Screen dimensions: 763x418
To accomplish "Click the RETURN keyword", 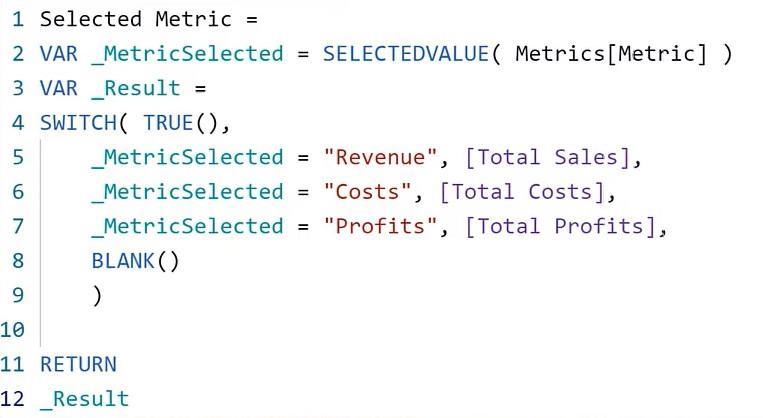I will [78, 364].
